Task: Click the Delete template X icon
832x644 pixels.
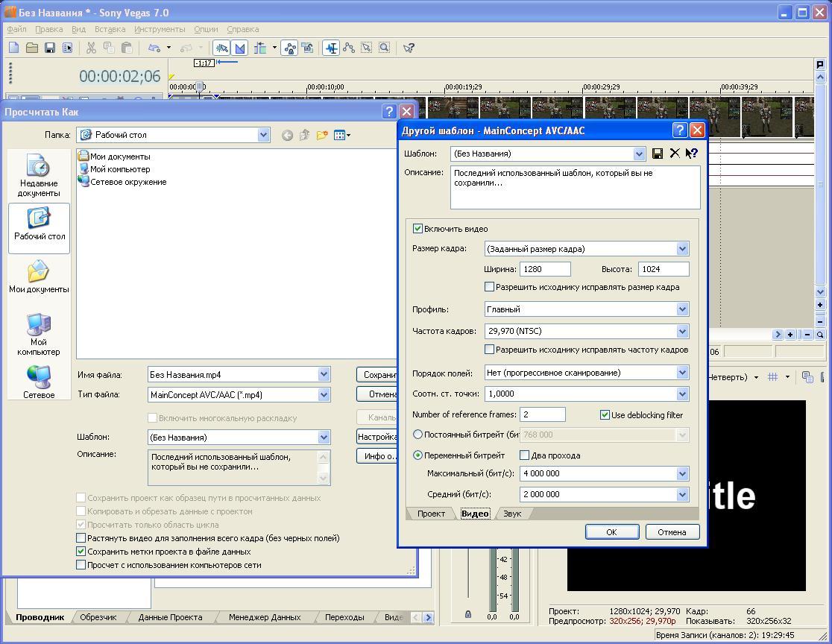Action: click(x=675, y=154)
